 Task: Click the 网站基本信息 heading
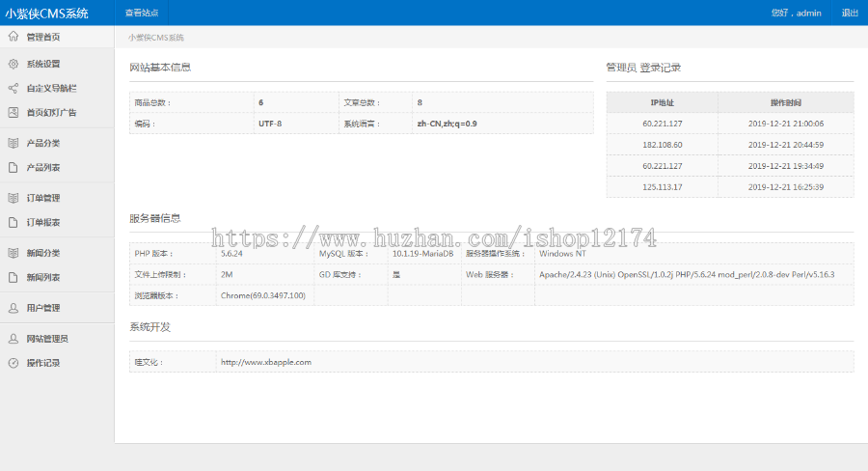[160, 68]
